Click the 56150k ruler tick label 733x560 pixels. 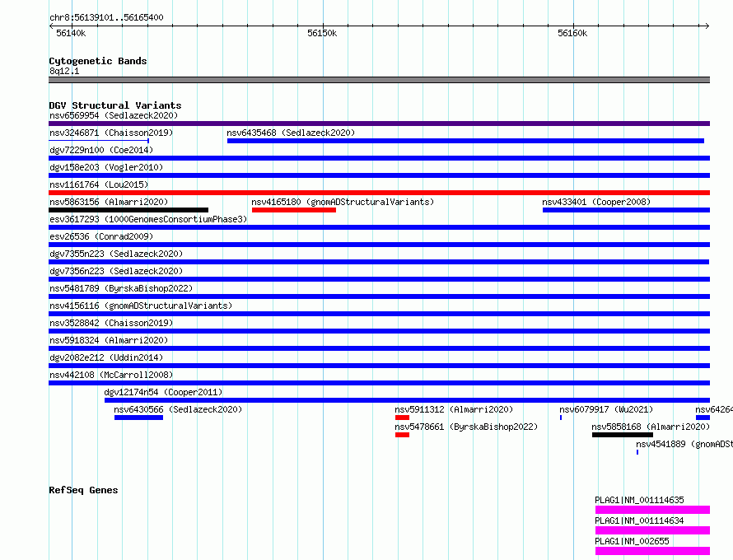click(322, 33)
